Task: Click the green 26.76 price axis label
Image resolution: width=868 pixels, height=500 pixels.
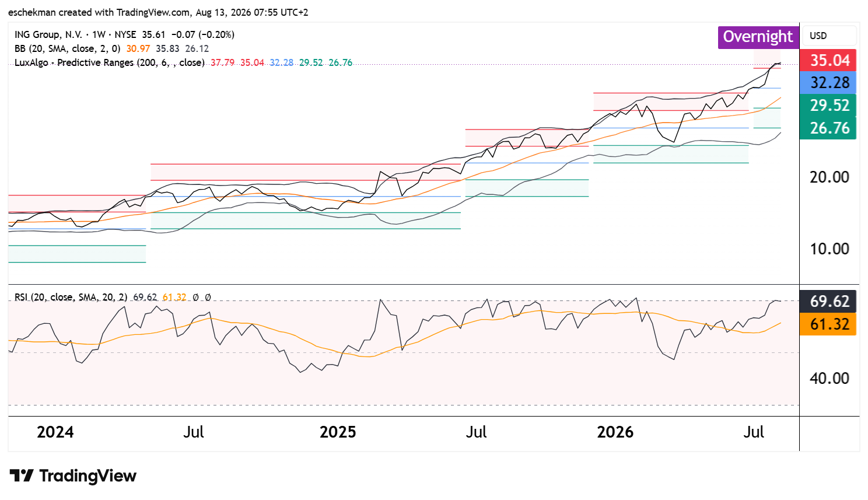Action: click(828, 128)
